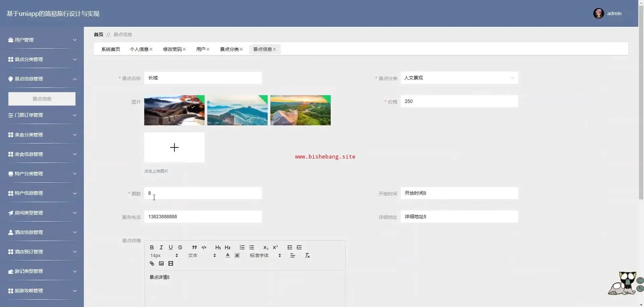Open the 景点分类 dropdown showing 人文景观
Image resolution: width=644 pixels, height=307 pixels.
tap(459, 78)
